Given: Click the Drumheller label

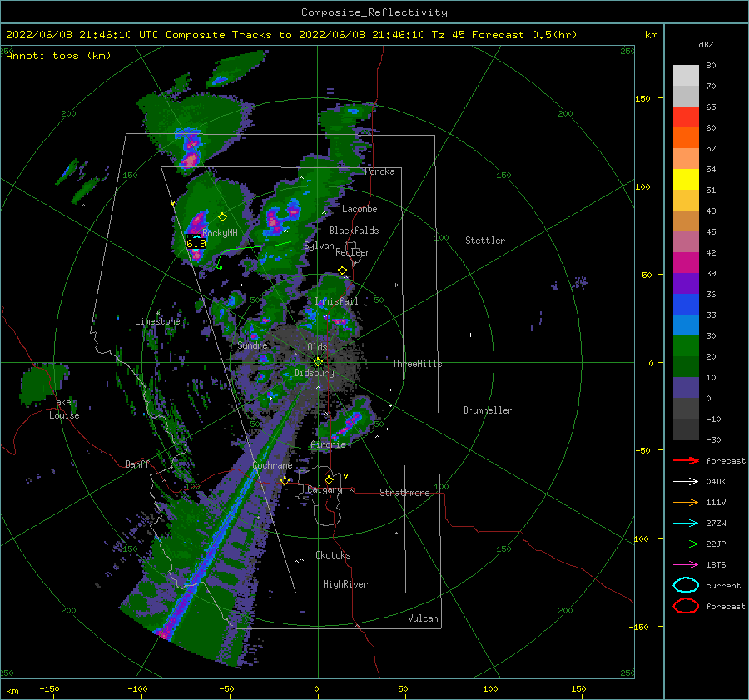Looking at the screenshot, I should pos(488,410).
